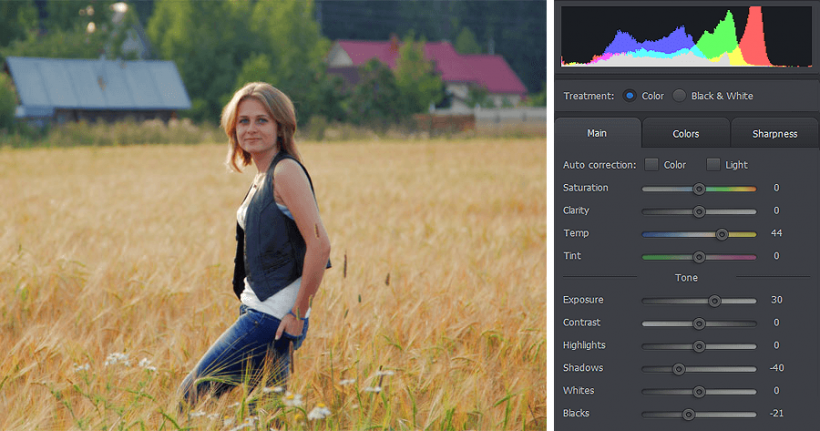Click the Saturation value 0
The image size is (820, 431).
[x=777, y=188]
